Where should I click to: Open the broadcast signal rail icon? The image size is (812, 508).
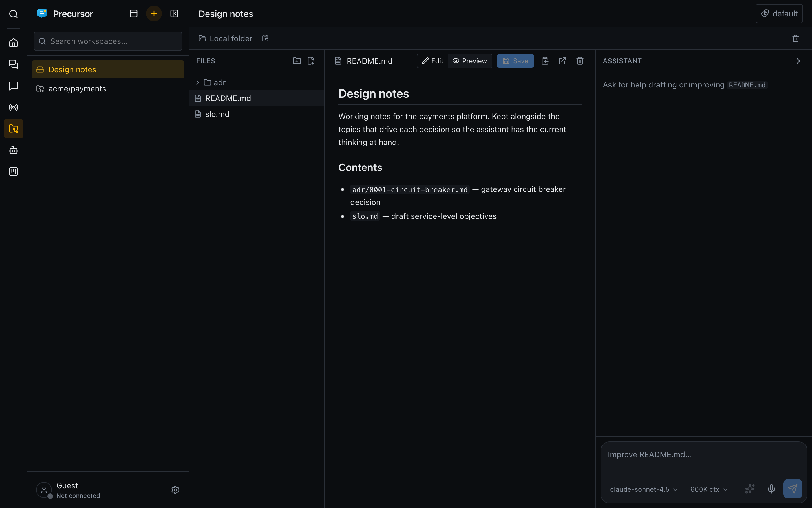point(14,107)
